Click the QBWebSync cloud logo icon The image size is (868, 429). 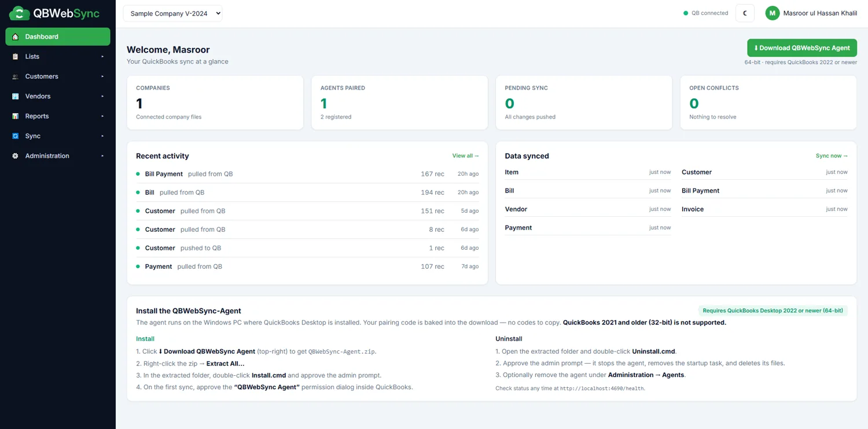pos(19,13)
